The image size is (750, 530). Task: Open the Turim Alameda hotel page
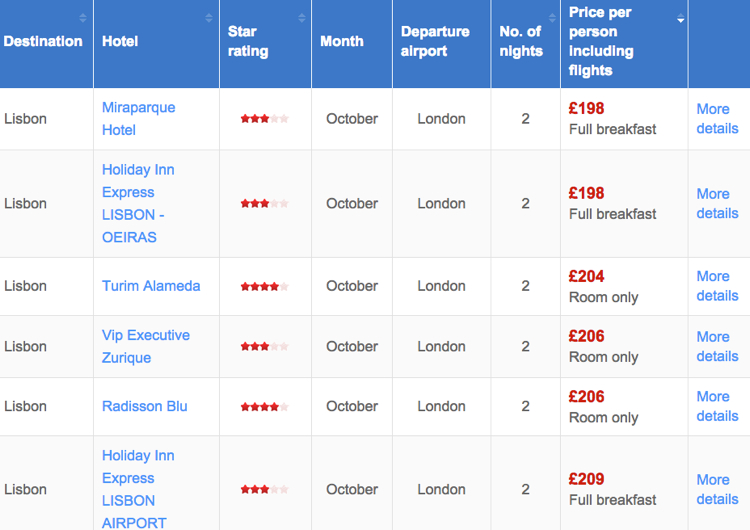coord(151,286)
